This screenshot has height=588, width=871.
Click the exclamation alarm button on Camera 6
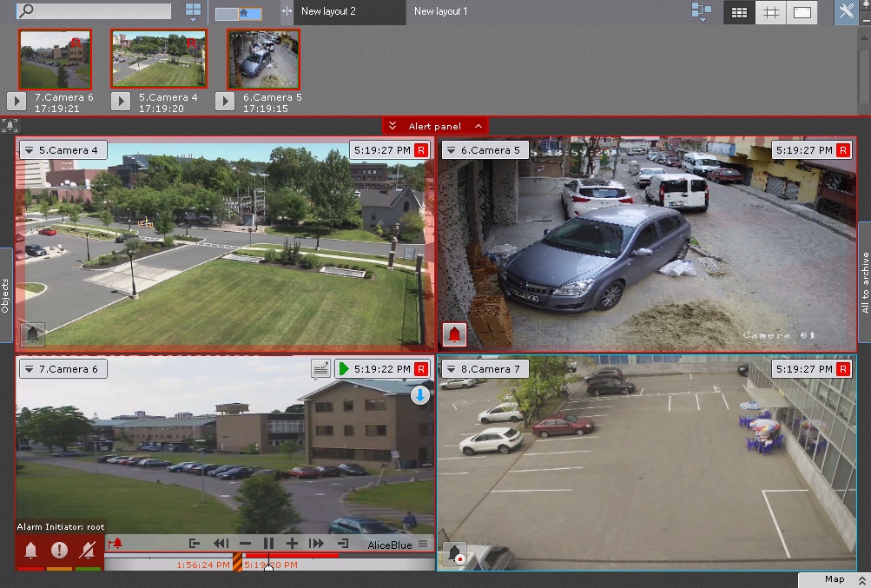click(59, 550)
